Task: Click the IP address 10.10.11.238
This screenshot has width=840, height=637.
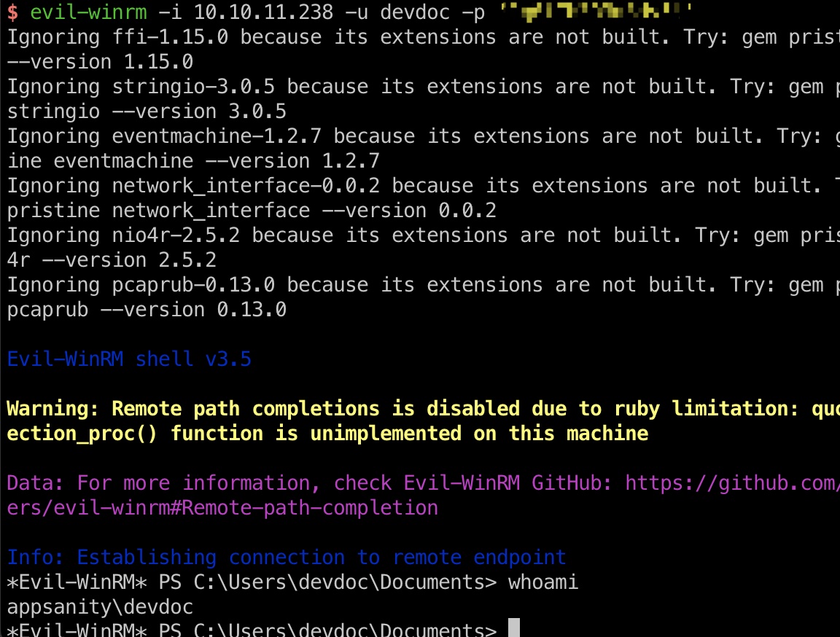Action: [x=263, y=12]
